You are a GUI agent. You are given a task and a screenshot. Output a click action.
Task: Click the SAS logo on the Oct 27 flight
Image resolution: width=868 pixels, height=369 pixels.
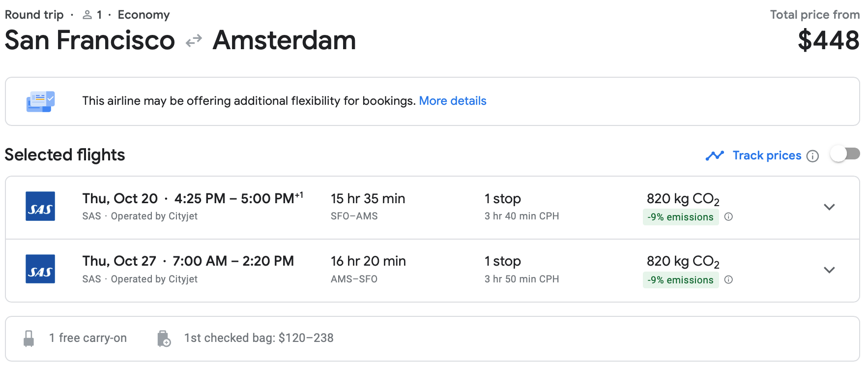tap(40, 269)
